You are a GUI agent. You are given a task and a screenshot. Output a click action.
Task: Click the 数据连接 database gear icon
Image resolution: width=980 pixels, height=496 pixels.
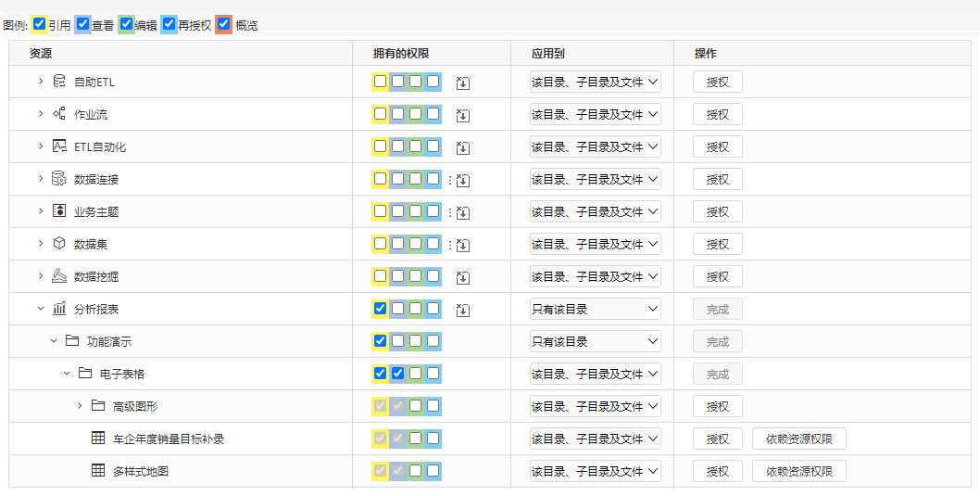coord(59,179)
